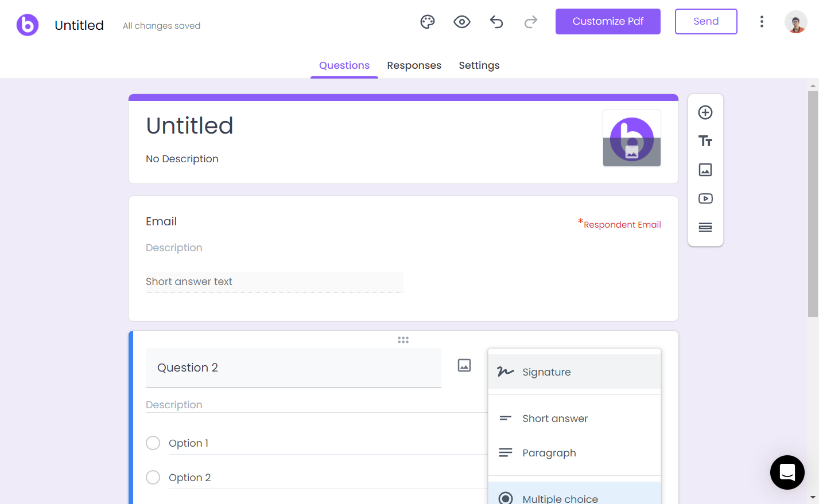
Task: Click the Email question Description placeholder
Action: coord(174,248)
